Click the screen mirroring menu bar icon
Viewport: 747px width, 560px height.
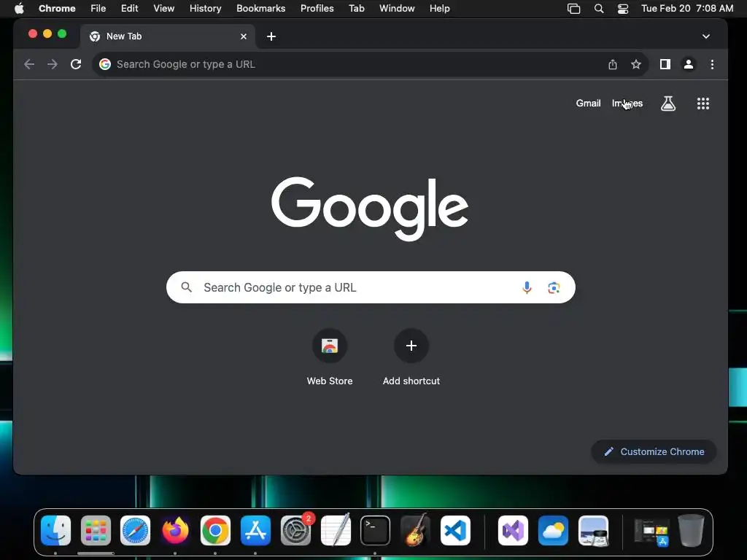pyautogui.click(x=573, y=9)
